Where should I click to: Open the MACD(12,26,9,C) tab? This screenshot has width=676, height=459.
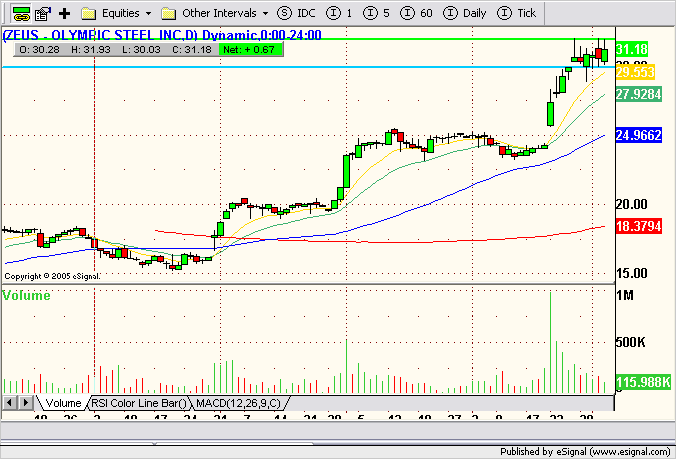click(238, 403)
